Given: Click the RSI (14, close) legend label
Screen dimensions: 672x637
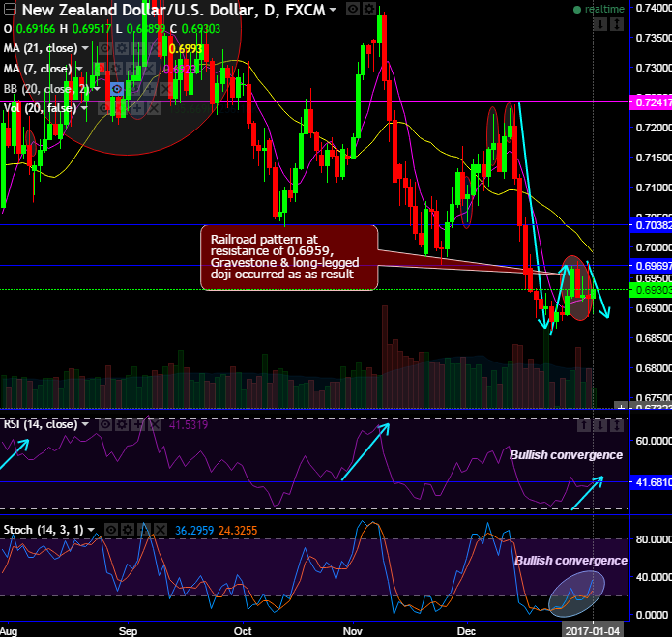Looking at the screenshot, I should [x=41, y=424].
